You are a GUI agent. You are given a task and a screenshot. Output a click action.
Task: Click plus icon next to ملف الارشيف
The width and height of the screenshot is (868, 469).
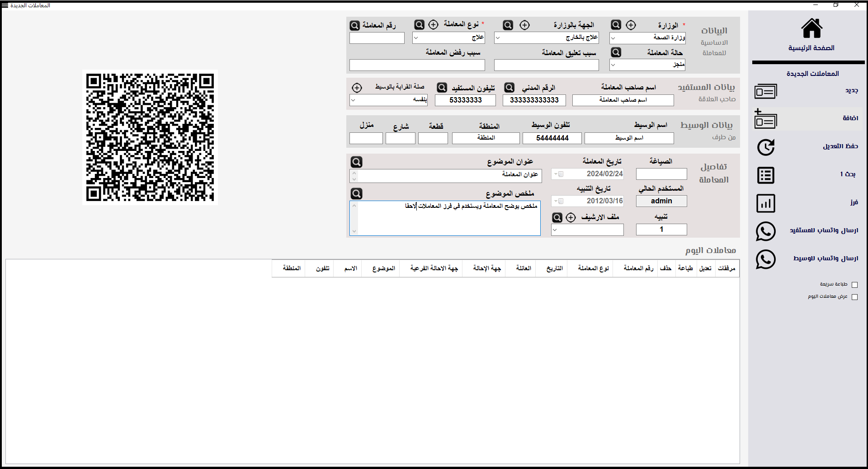pos(571,217)
